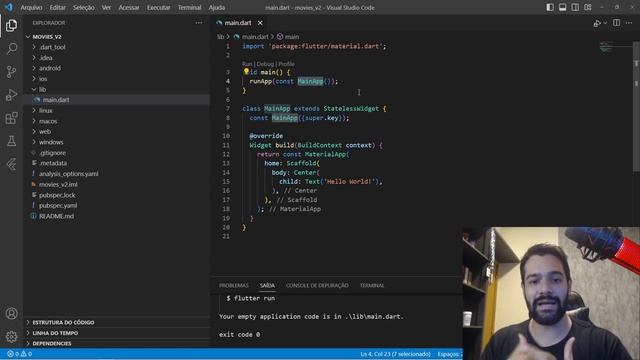Expand the ios folder
The width and height of the screenshot is (640, 360).
(116, 79)
